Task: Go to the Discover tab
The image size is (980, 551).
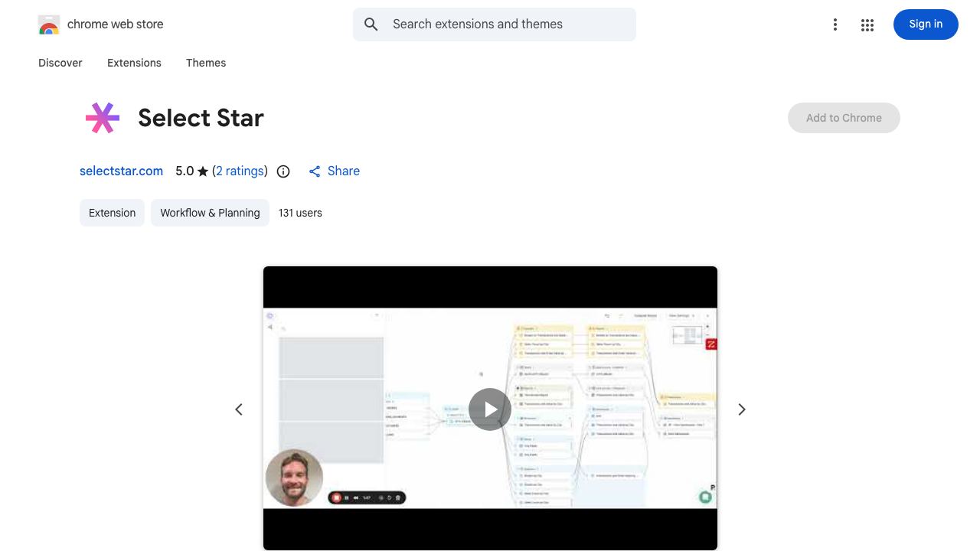Action: (60, 63)
